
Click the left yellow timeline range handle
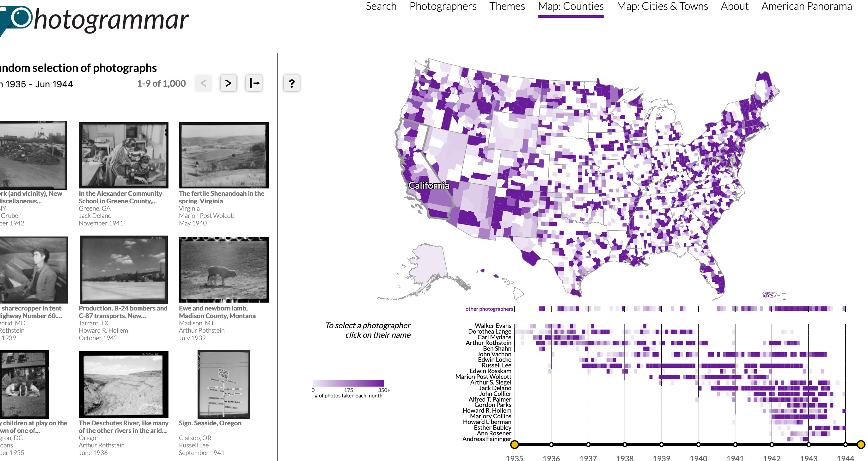click(x=514, y=445)
